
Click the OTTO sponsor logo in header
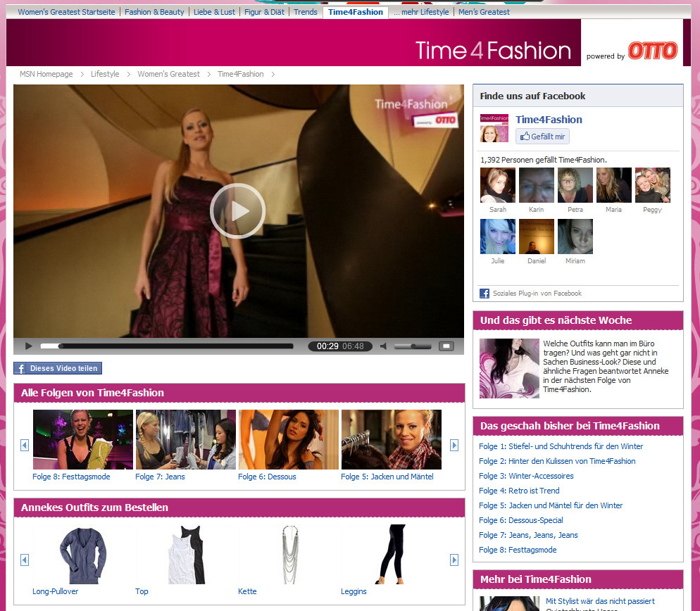click(x=653, y=51)
